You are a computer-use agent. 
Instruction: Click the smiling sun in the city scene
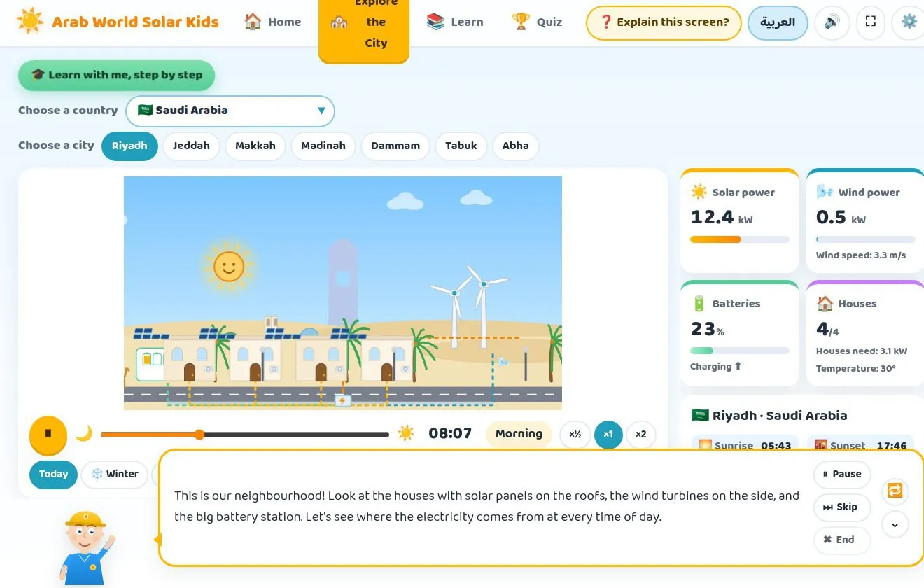(x=229, y=267)
